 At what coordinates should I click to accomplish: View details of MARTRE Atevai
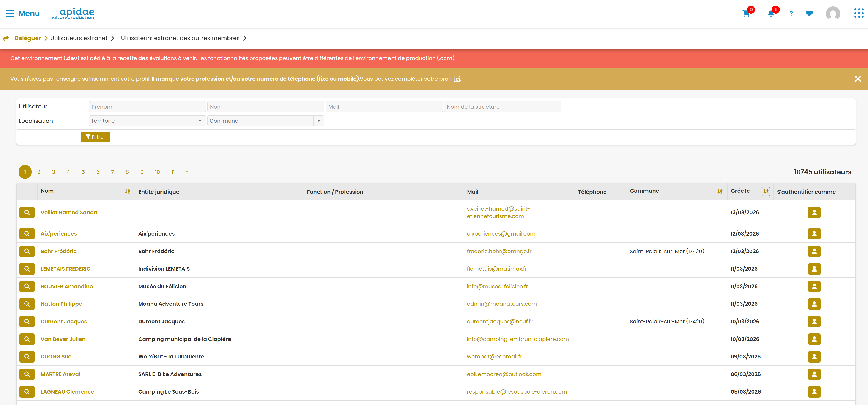click(27, 374)
